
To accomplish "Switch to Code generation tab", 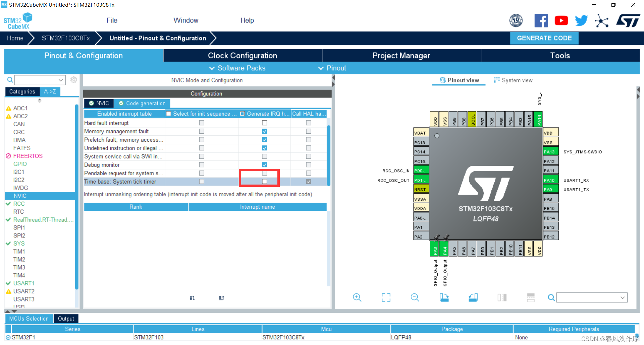I will click(142, 103).
